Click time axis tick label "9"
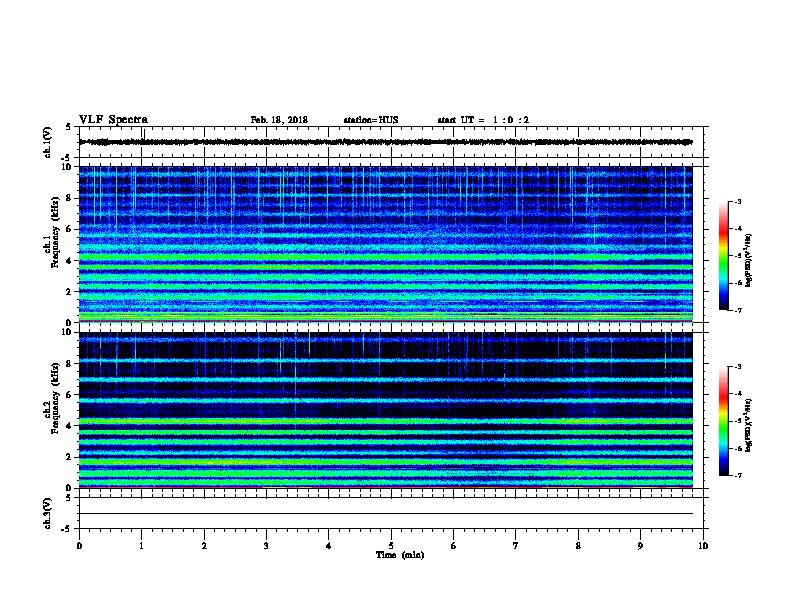The height and width of the screenshot is (612, 792). pos(640,546)
